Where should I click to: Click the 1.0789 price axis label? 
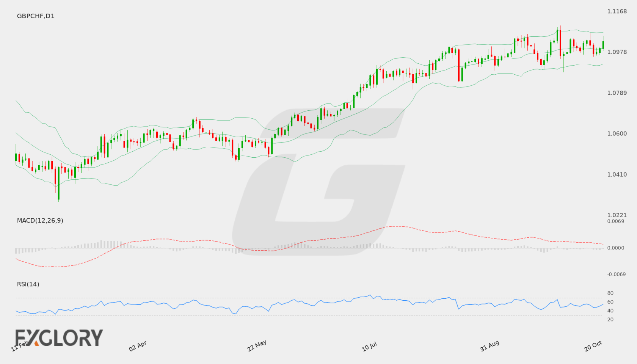coord(617,93)
